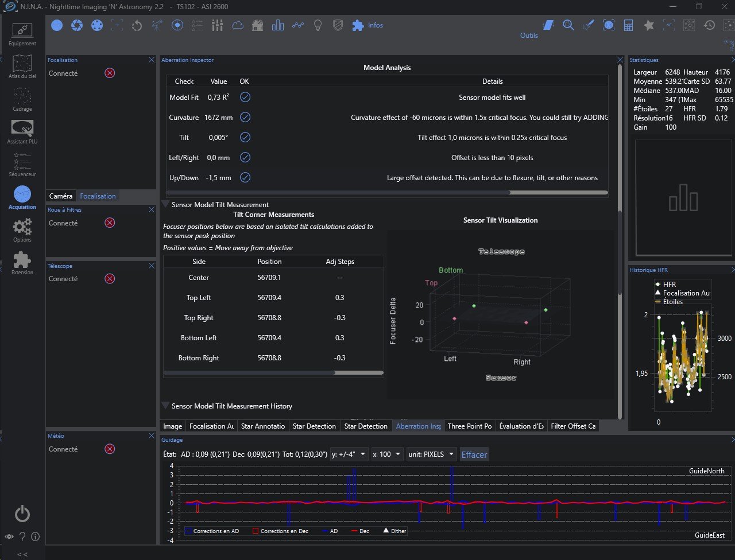Image resolution: width=735 pixels, height=560 pixels.
Task: Switch to the Image tab
Action: coord(172,426)
